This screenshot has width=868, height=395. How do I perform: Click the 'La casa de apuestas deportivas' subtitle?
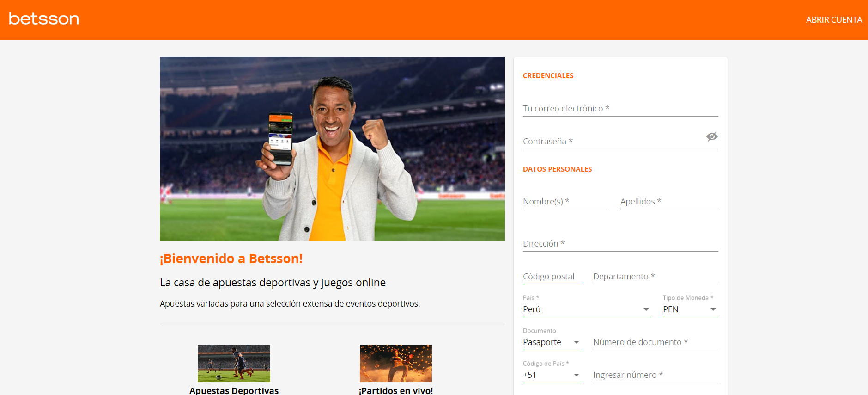click(273, 283)
